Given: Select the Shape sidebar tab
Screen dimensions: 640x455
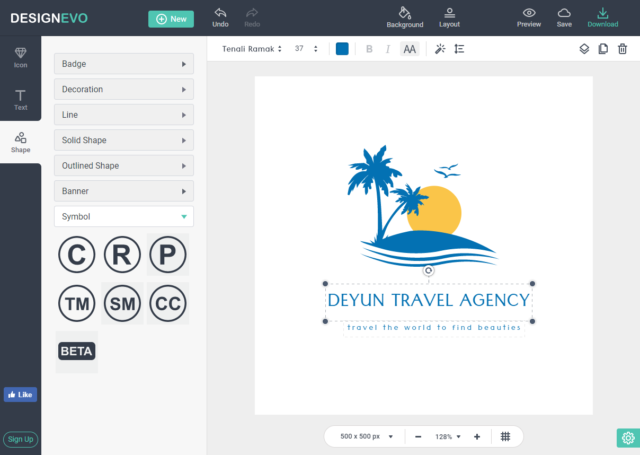Looking at the screenshot, I should tap(20, 142).
